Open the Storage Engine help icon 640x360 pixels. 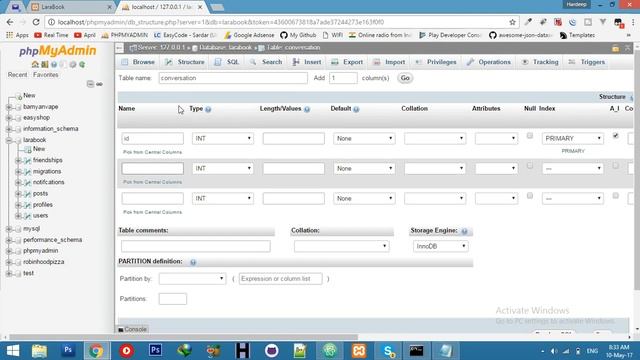click(464, 231)
